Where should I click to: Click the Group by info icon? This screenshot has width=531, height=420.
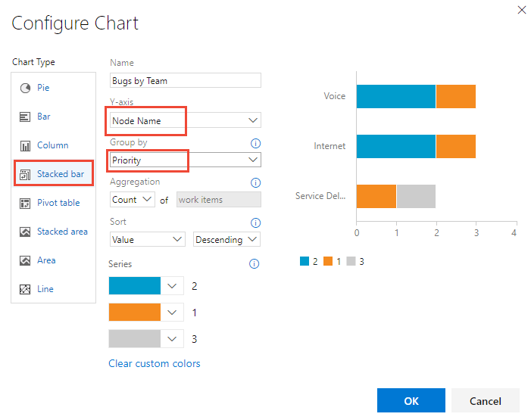pyautogui.click(x=255, y=143)
